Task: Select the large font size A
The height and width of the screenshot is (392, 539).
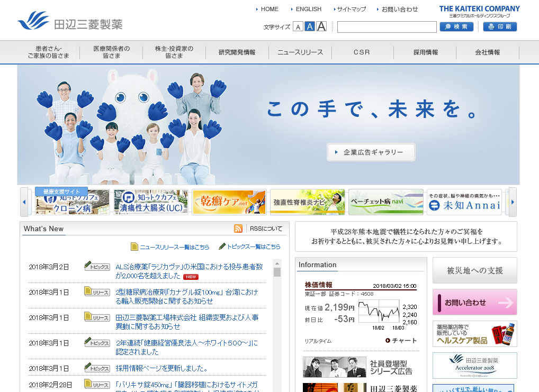Action: tap(321, 26)
